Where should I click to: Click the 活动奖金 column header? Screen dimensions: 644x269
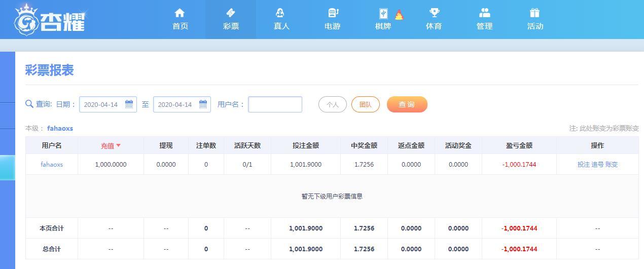coord(458,145)
